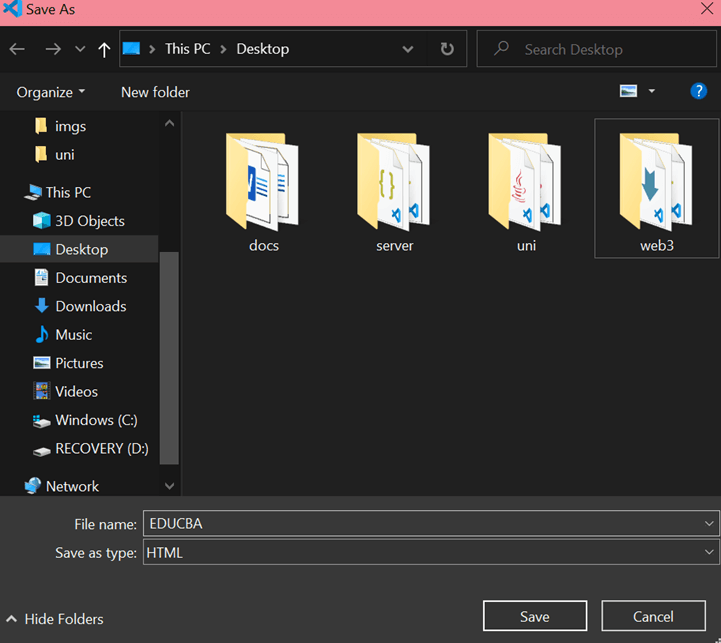Screen dimensions: 721x643
Task: Select Windows (C:) drive
Action: pyautogui.click(x=85, y=420)
